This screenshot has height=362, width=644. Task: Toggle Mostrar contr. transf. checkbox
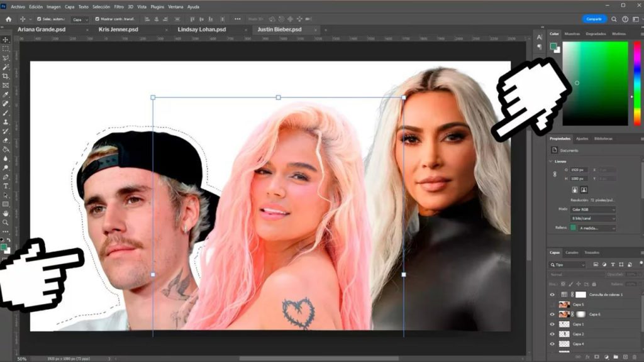(97, 19)
